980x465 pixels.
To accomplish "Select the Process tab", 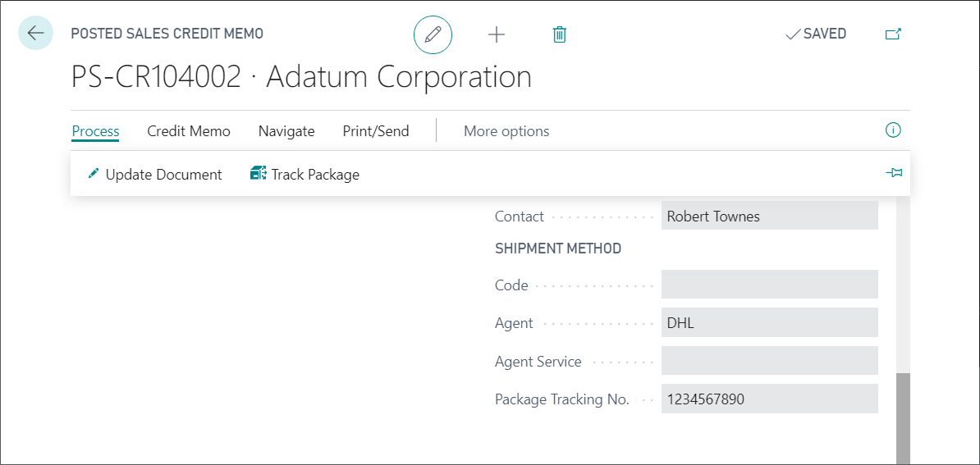I will point(95,131).
